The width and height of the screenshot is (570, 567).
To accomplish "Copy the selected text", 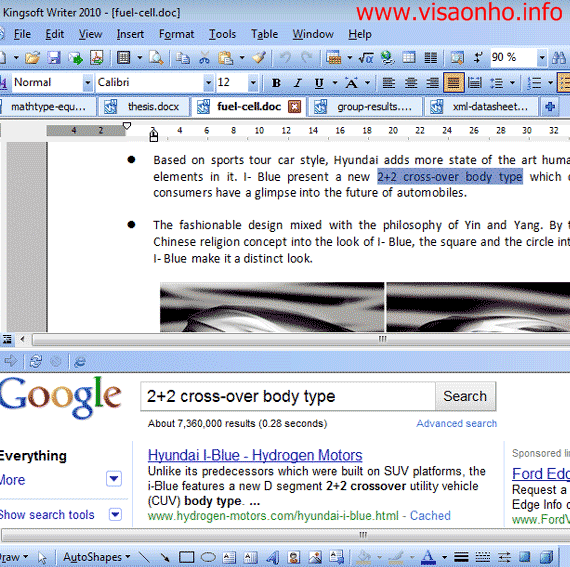I will coord(182,57).
